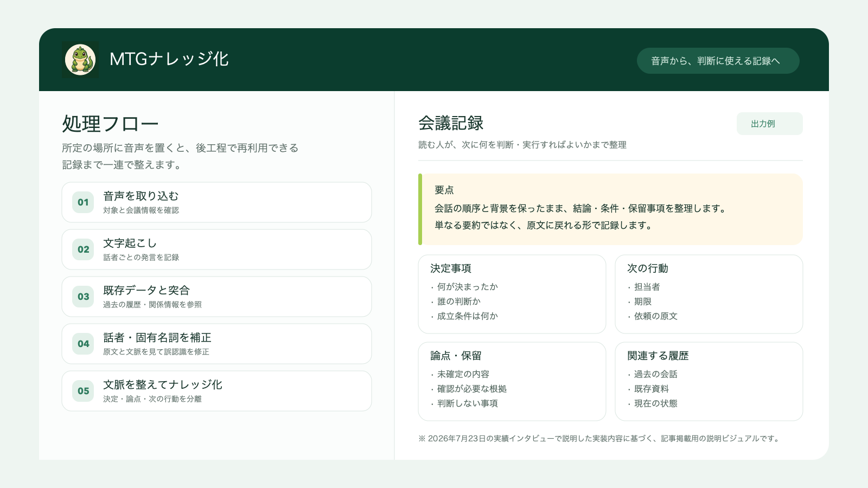This screenshot has width=868, height=488.
Task: Click the 成立条件は何か bullet
Action: pos(464,316)
